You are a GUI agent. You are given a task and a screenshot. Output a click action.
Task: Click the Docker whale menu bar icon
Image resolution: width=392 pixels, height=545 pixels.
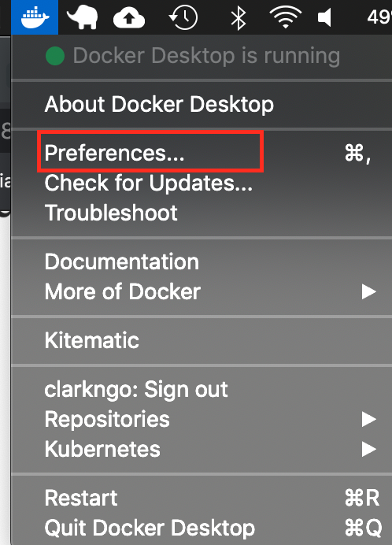tap(35, 17)
